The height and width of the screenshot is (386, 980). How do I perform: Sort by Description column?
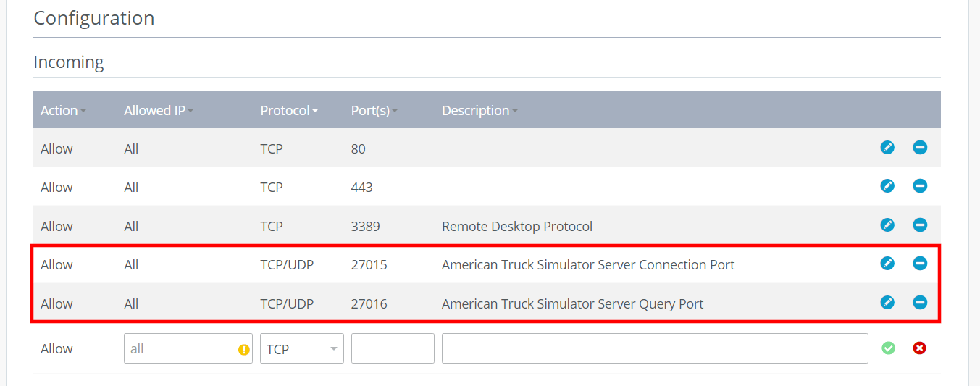pyautogui.click(x=479, y=111)
